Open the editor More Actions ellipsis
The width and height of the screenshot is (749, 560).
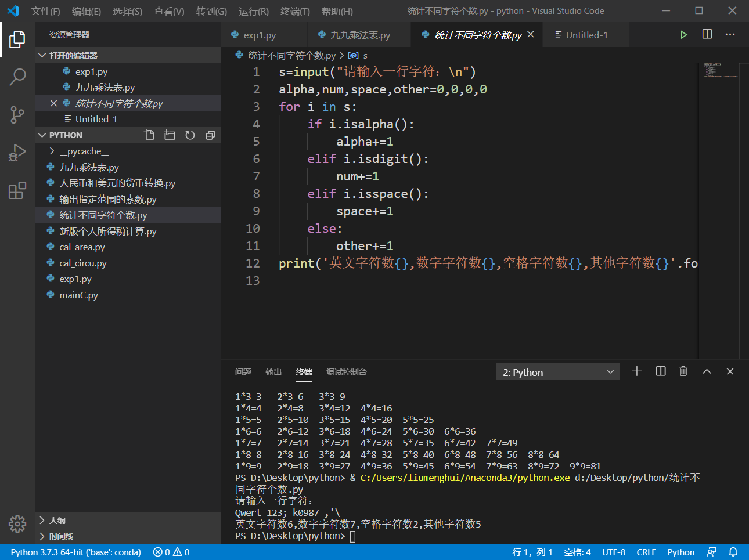click(730, 34)
